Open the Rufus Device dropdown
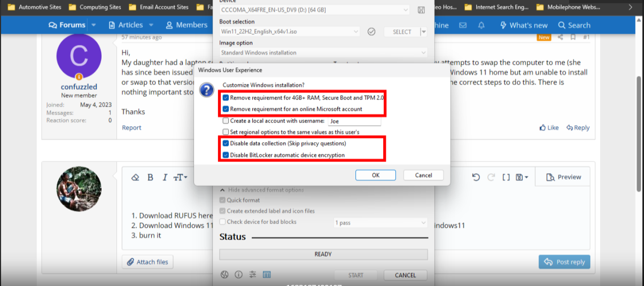Screen dimensions: 644x286 coord(315,10)
